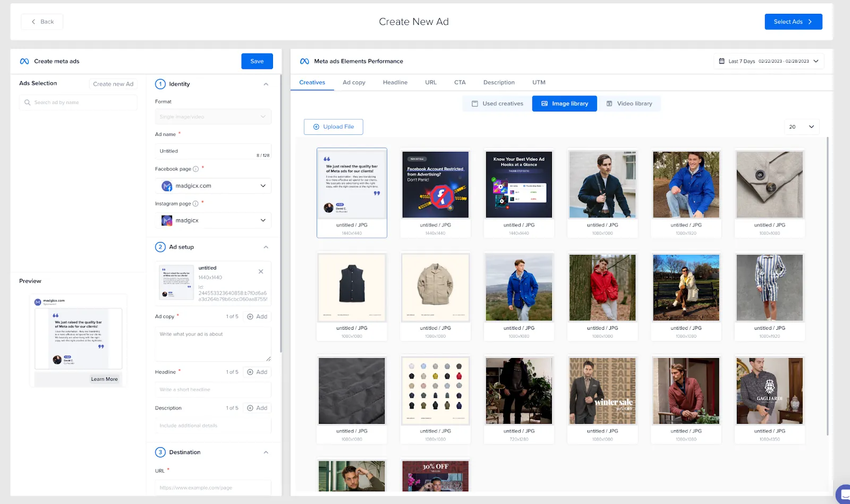Click search magnifier icon in Ads Selection
Viewport: 850px width, 504px height.
(x=28, y=102)
